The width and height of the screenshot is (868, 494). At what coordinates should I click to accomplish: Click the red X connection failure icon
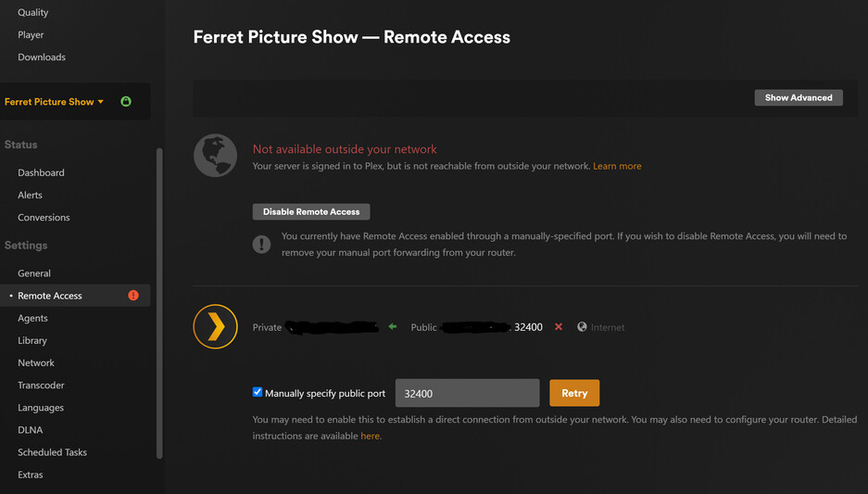point(559,327)
